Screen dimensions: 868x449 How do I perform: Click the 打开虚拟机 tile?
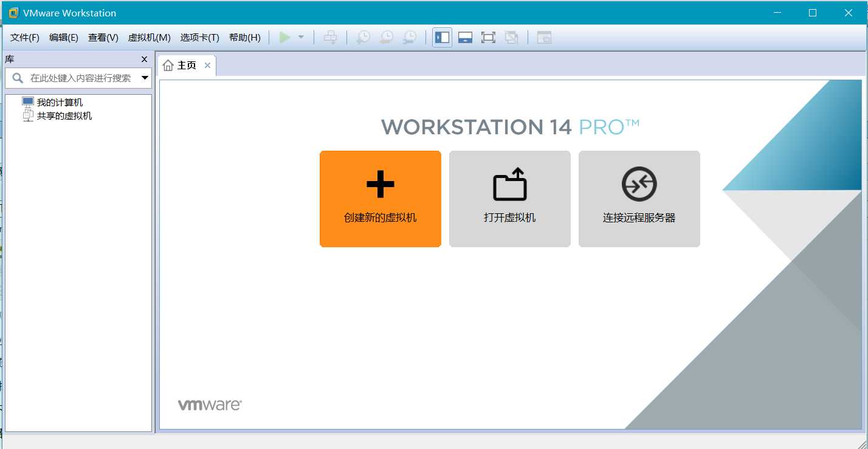pos(510,199)
